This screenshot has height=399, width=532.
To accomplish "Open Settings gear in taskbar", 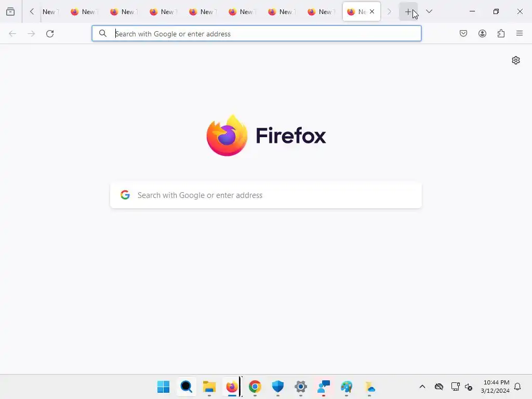I will (x=301, y=387).
